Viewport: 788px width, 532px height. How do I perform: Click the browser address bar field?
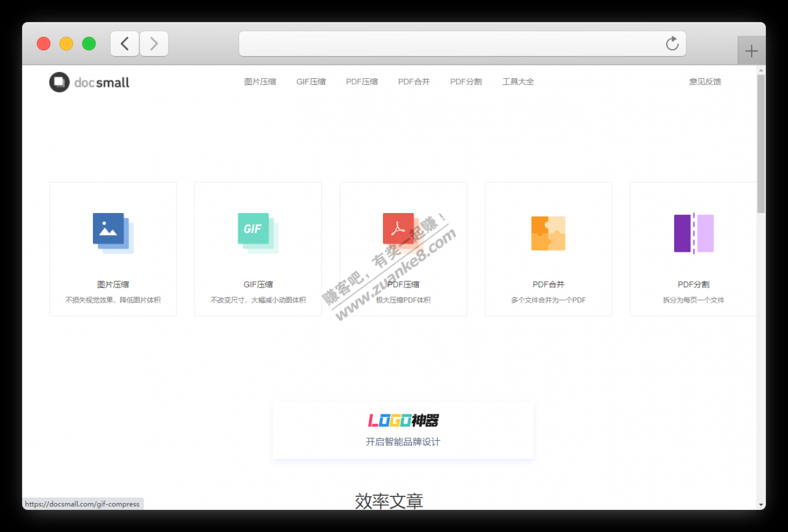[x=462, y=44]
